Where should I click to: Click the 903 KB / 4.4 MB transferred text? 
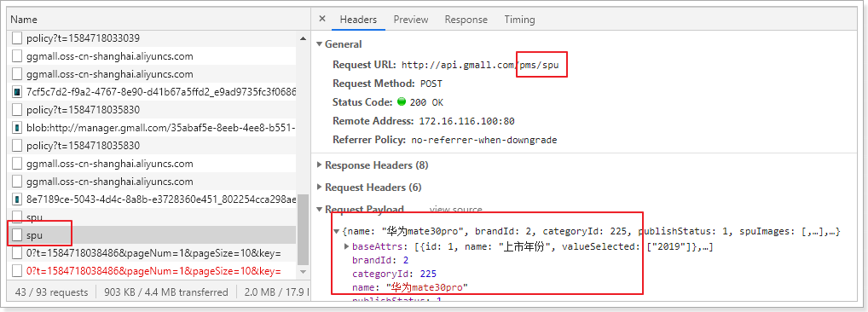pyautogui.click(x=166, y=292)
